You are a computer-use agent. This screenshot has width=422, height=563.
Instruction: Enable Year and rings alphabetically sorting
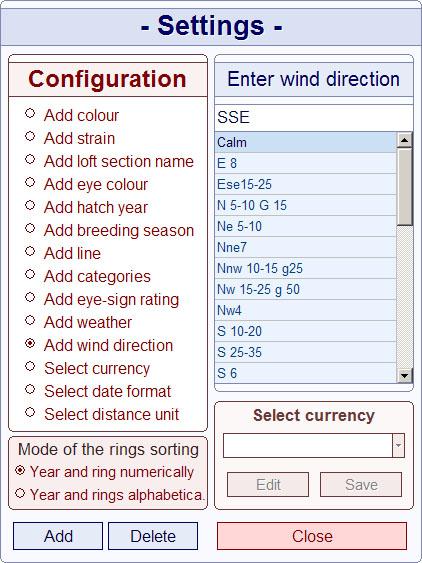[x=20, y=493]
